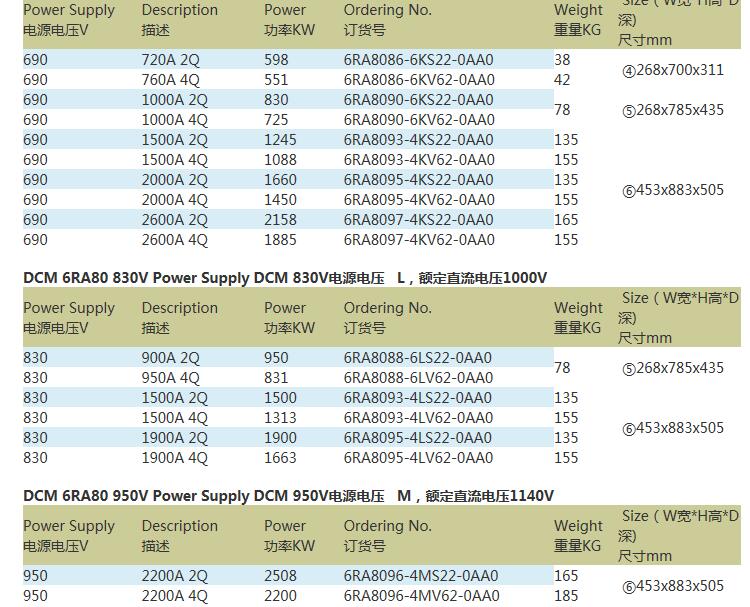The width and height of the screenshot is (750, 607).
Task: Click the 2158 power value cell
Action: [x=281, y=220]
